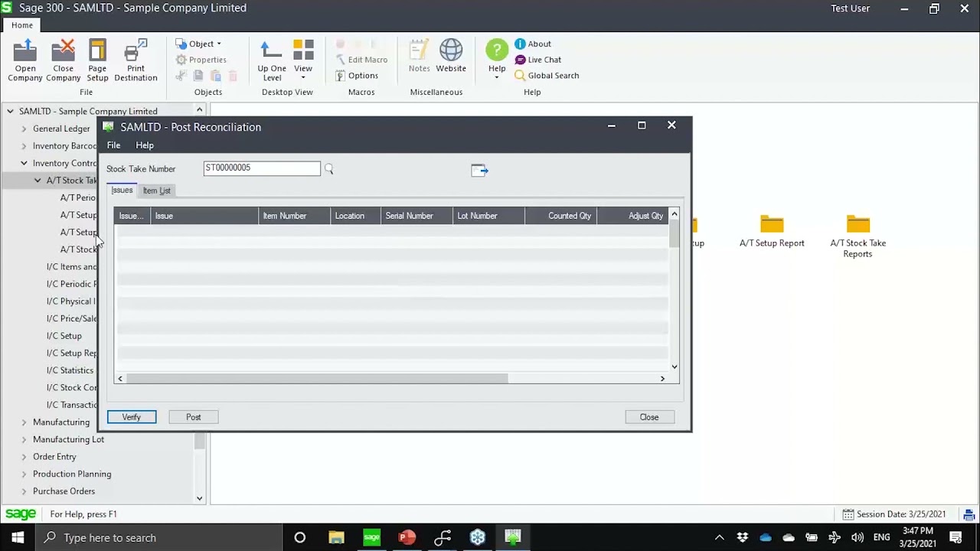This screenshot has width=980, height=551.
Task: Click the Location column header
Action: click(356, 216)
